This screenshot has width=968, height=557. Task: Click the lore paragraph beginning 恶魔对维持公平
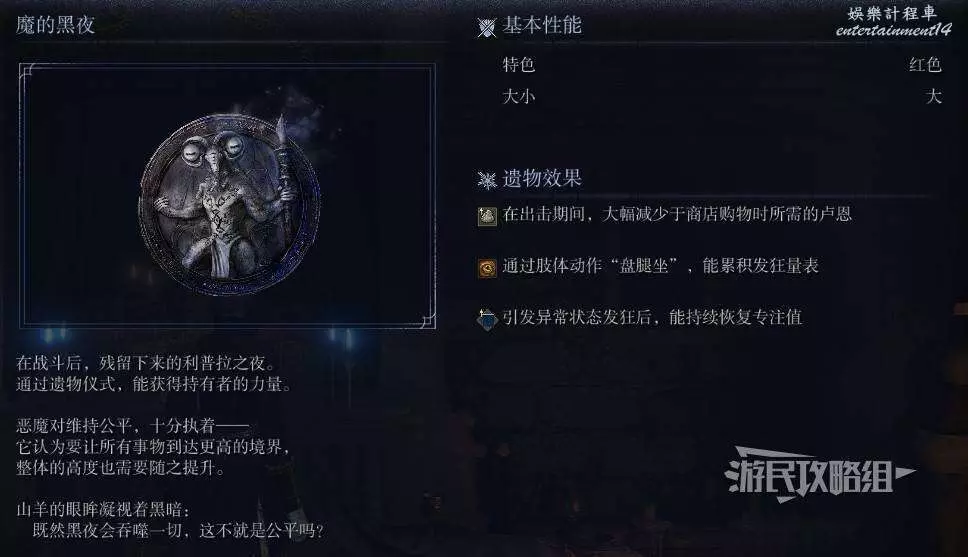[153, 446]
